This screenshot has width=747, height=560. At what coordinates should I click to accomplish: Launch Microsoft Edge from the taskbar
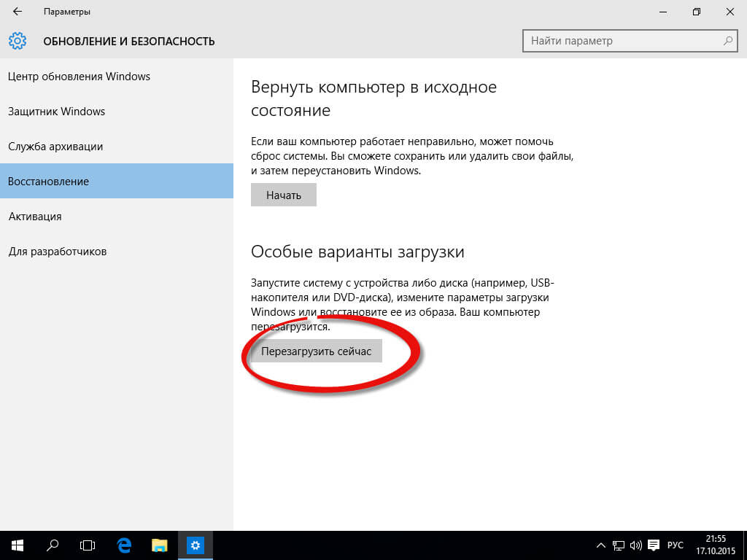(x=124, y=545)
